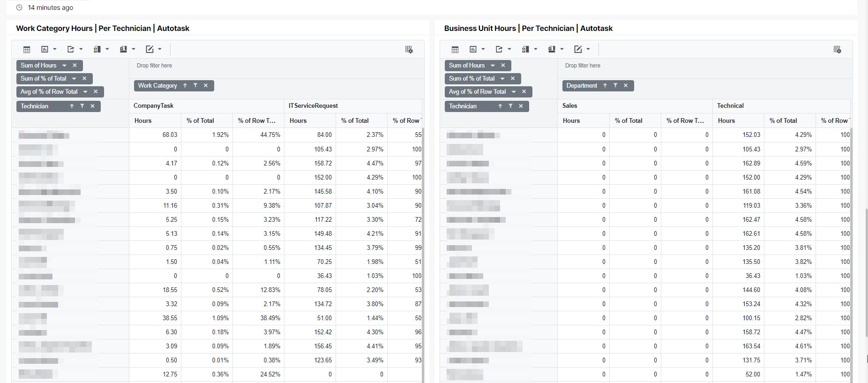Click export icon in Business Unit toolbar
The image size is (868, 383).
pos(499,49)
